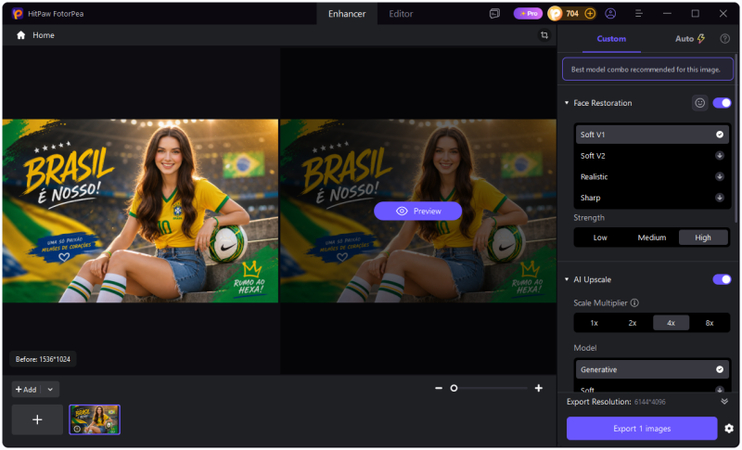This screenshot has width=742, height=450.
Task: Click the Export 1 images button
Action: [642, 428]
